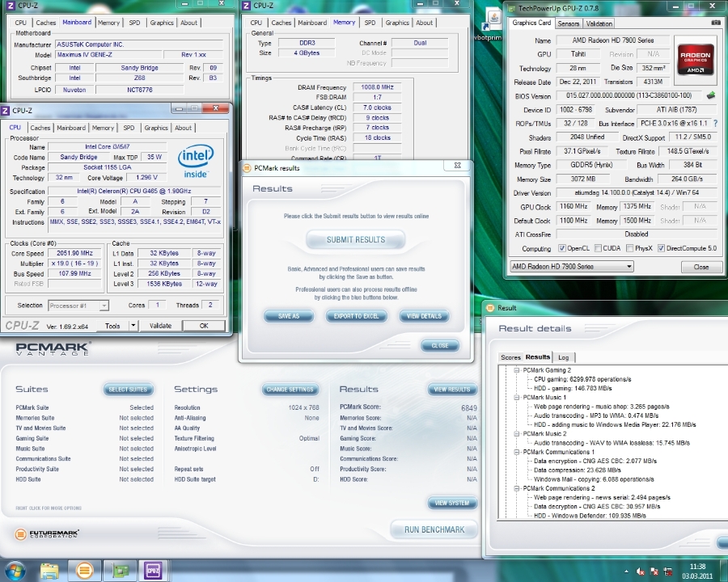The image size is (728, 582).
Task: Switch to CPU-Z via purple taskbar icon
Action: [x=153, y=571]
